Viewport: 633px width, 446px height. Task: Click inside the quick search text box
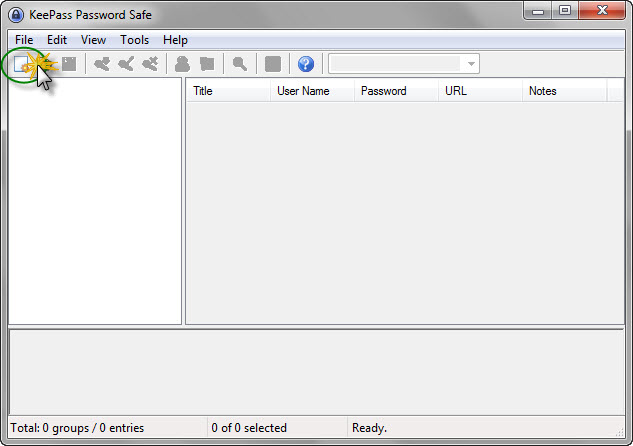point(396,64)
